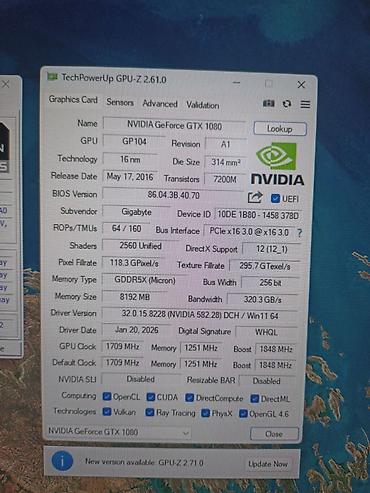Click the Close button
The image size is (370, 493).
click(274, 434)
